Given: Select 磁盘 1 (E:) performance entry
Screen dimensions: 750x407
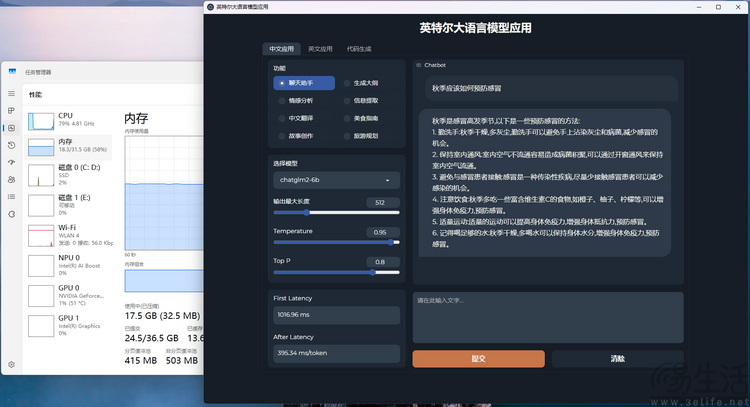Looking at the screenshot, I should [70, 205].
